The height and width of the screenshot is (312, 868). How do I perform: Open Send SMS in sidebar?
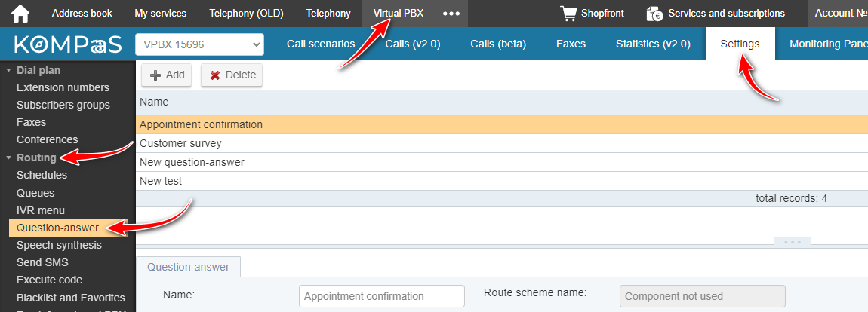[x=42, y=262]
